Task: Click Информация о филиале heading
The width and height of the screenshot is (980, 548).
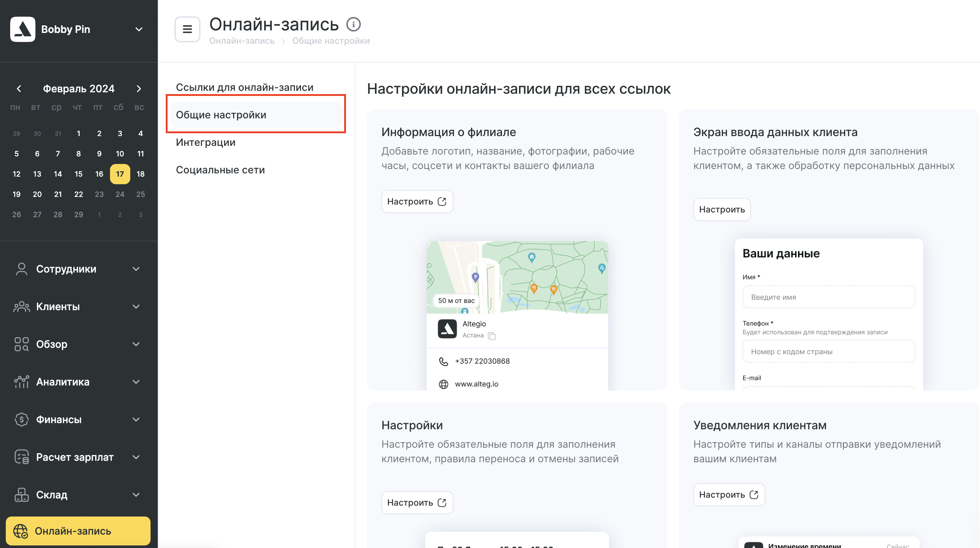Action: click(x=448, y=132)
